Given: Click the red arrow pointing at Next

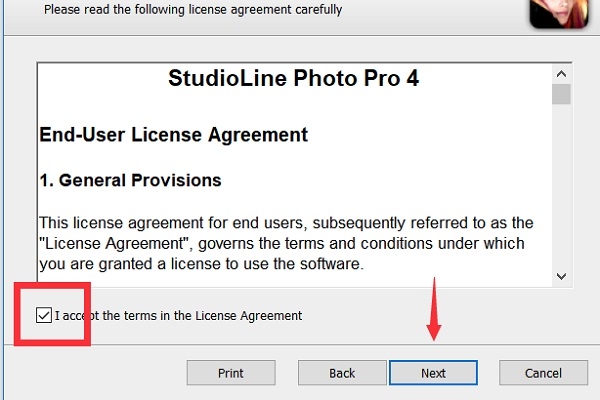Looking at the screenshot, I should pyautogui.click(x=433, y=314).
